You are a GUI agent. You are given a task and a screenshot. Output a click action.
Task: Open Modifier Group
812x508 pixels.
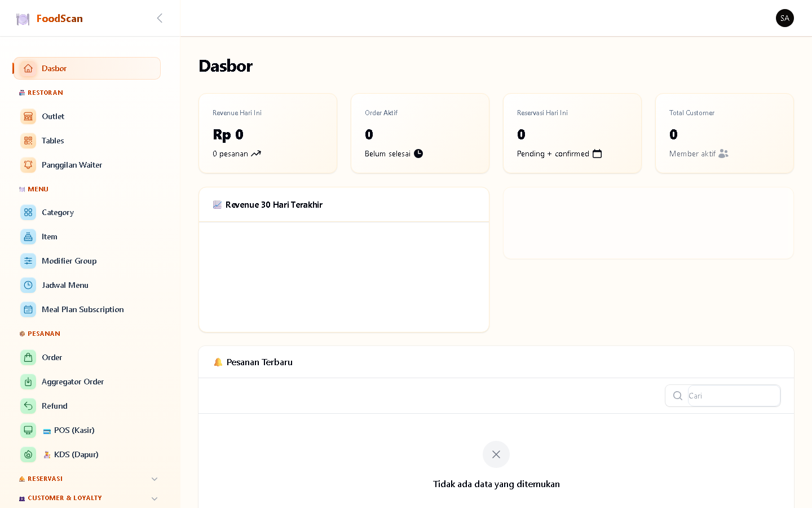tap(87, 261)
